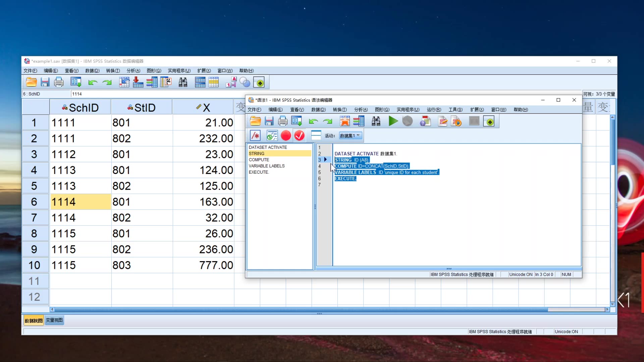
Task: Open 分析(A) menu in data editor
Action: click(x=133, y=71)
